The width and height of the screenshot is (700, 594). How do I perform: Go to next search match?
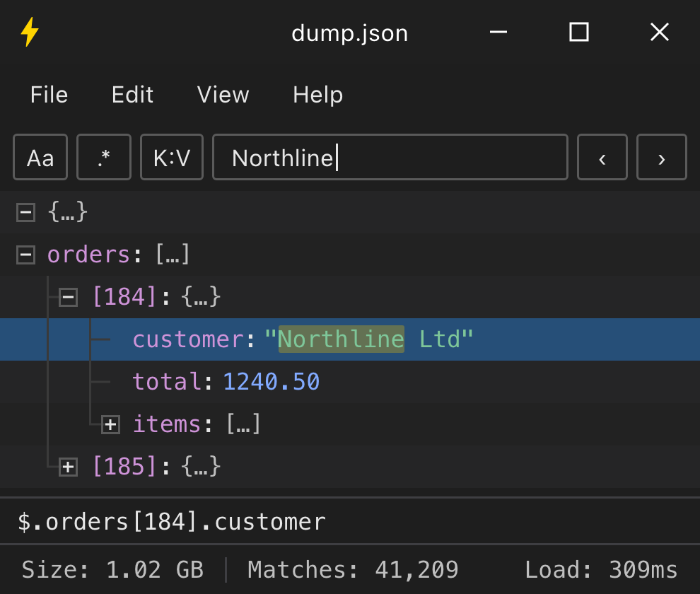pos(662,157)
